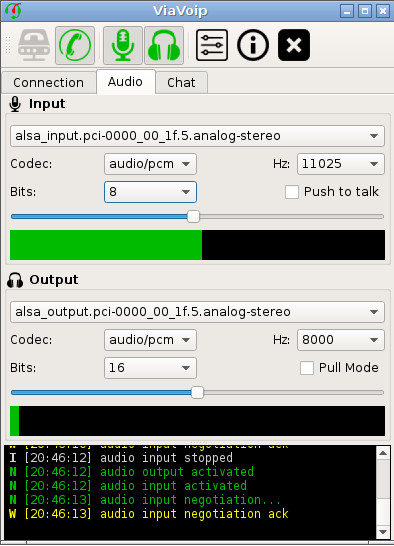Open the alsa_output device dropdown

198,312
